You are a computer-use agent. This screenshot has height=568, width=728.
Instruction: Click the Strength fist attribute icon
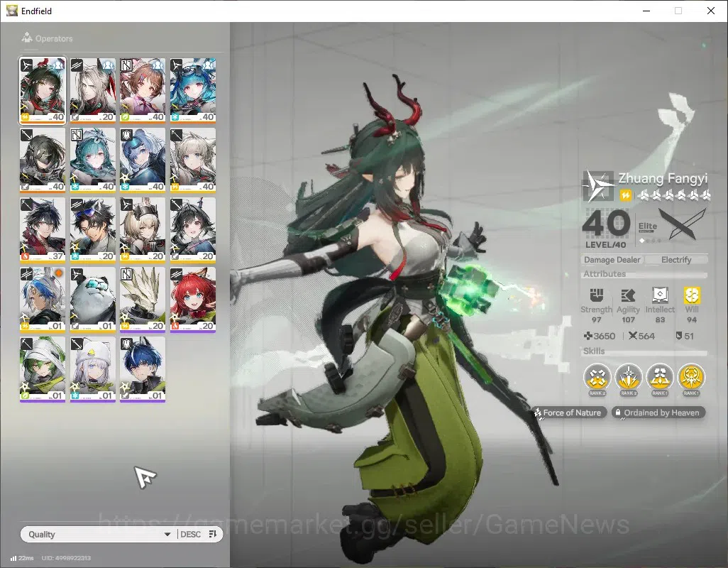coord(596,295)
